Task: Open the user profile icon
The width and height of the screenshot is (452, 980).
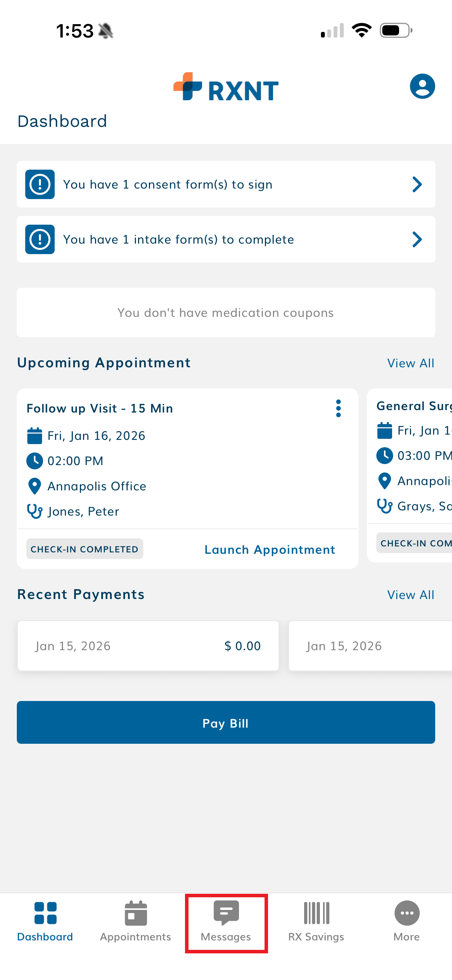Action: coord(422,86)
